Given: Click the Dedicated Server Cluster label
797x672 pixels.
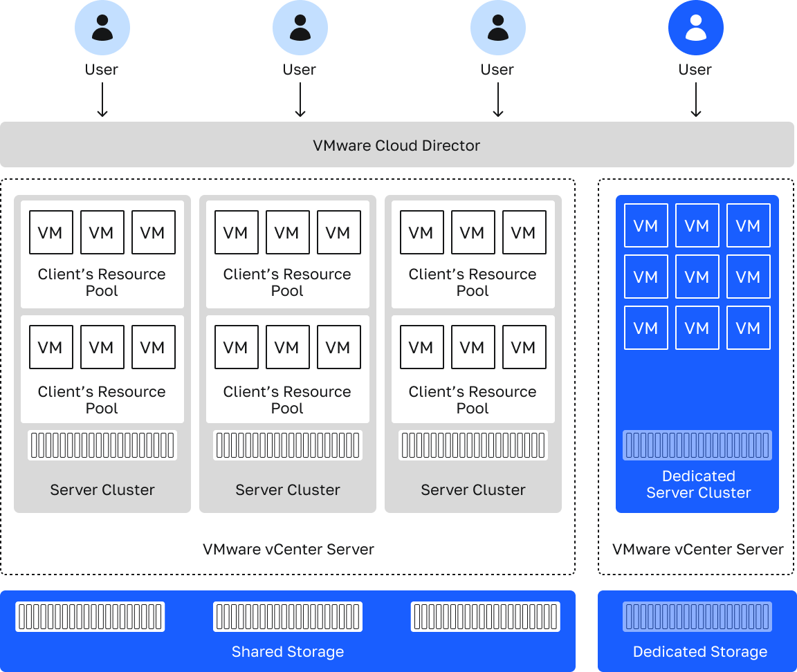Looking at the screenshot, I should click(698, 484).
